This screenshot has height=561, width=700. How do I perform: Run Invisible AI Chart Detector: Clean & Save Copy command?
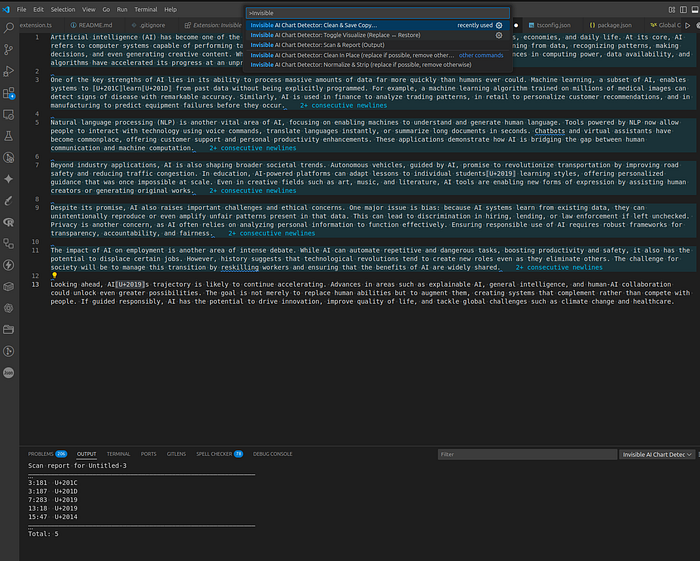377,25
